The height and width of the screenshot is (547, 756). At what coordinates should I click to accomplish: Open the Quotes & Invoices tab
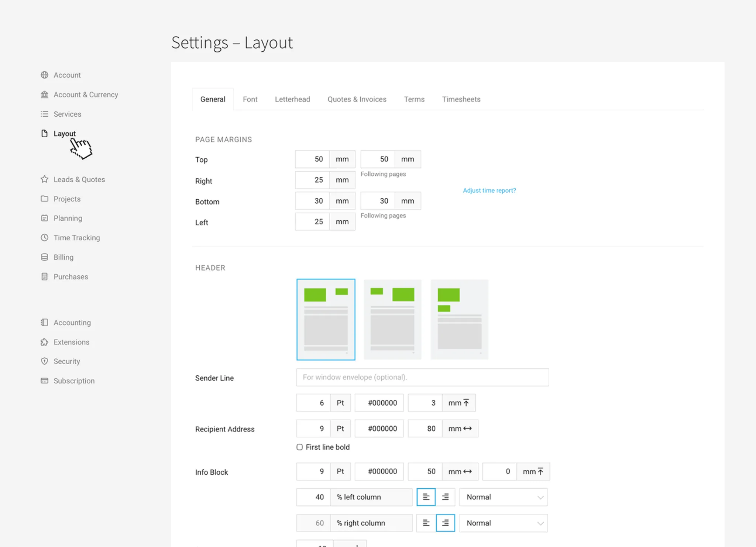pos(357,99)
